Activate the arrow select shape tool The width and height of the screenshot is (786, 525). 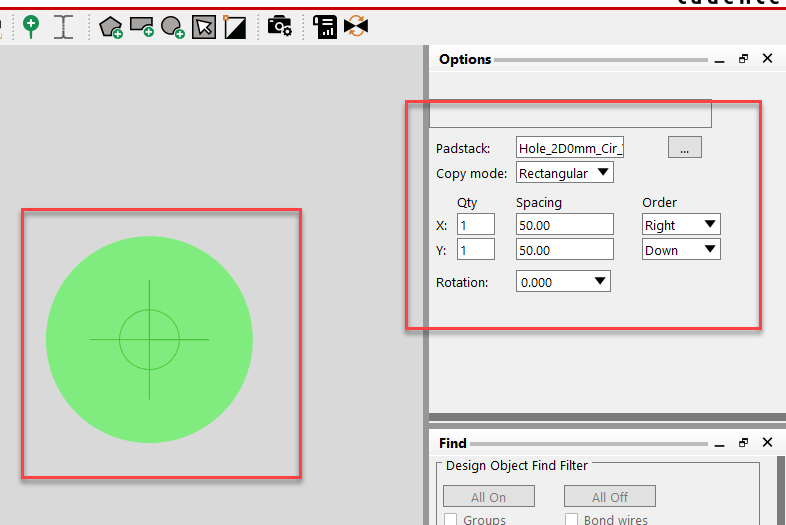point(204,27)
